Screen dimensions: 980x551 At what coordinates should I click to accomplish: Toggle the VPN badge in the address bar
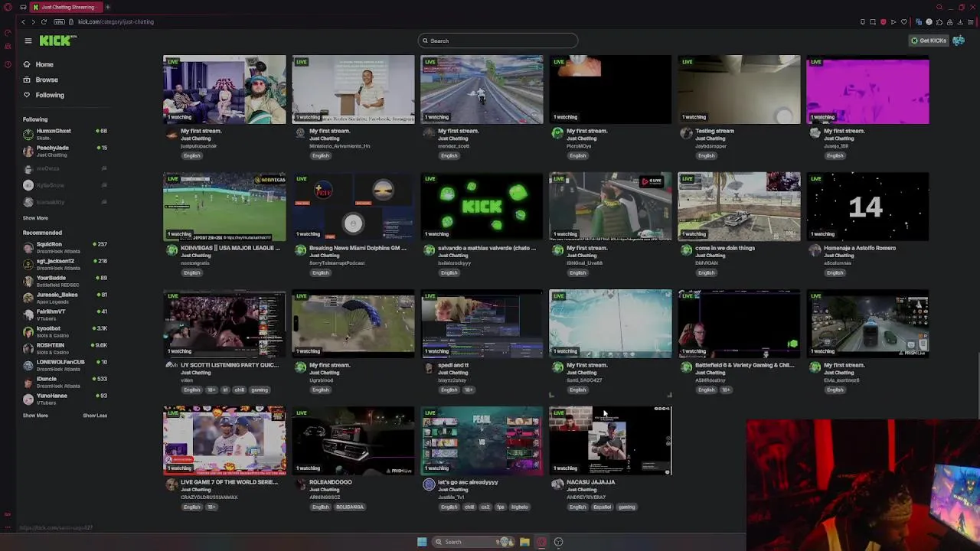(59, 21)
